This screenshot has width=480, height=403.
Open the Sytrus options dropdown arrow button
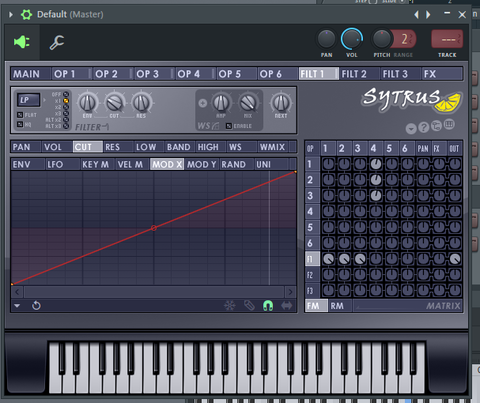pyautogui.click(x=411, y=129)
